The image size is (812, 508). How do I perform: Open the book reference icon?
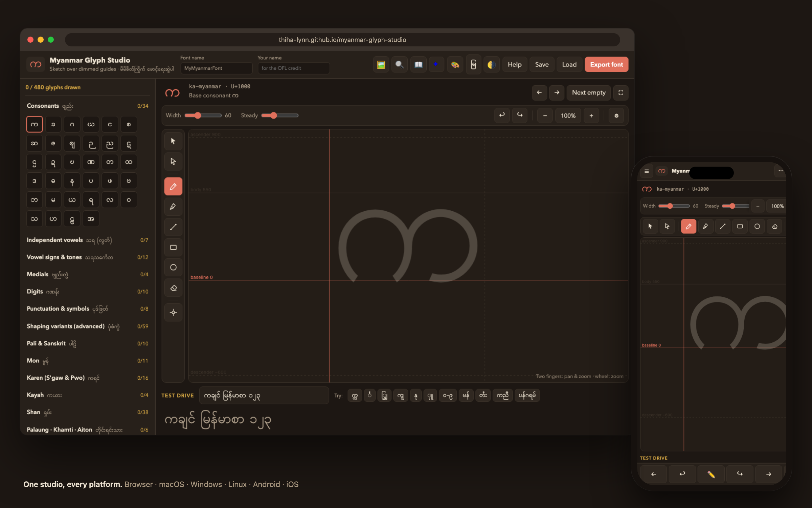(x=418, y=64)
